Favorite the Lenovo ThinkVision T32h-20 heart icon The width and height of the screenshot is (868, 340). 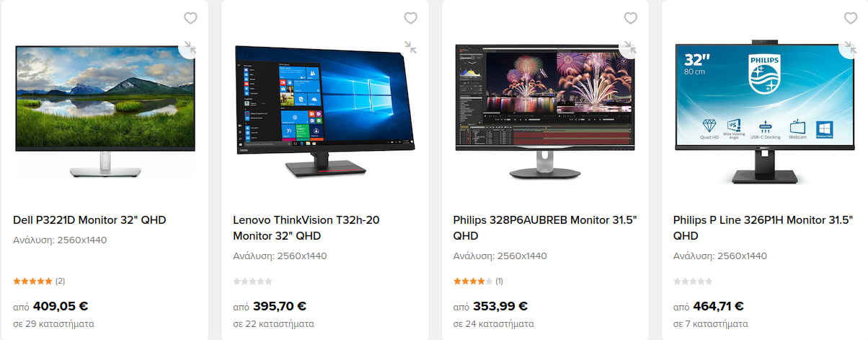pyautogui.click(x=410, y=18)
